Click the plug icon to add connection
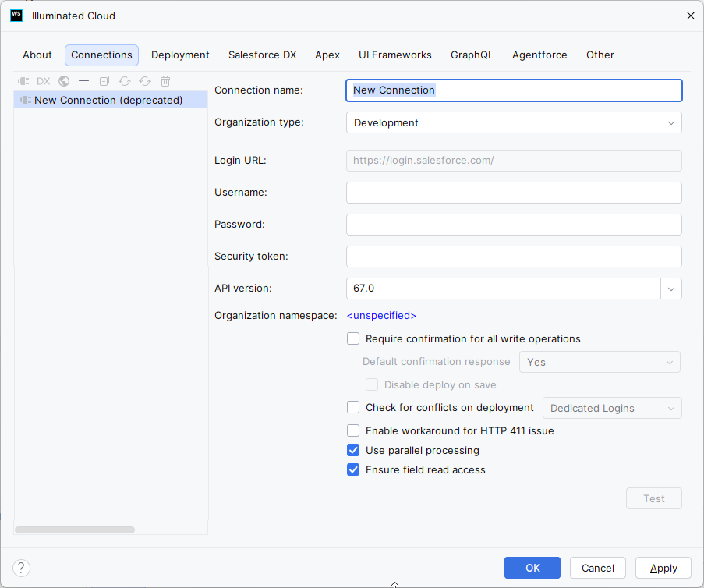Viewport: 704px width, 588px height. (x=23, y=81)
